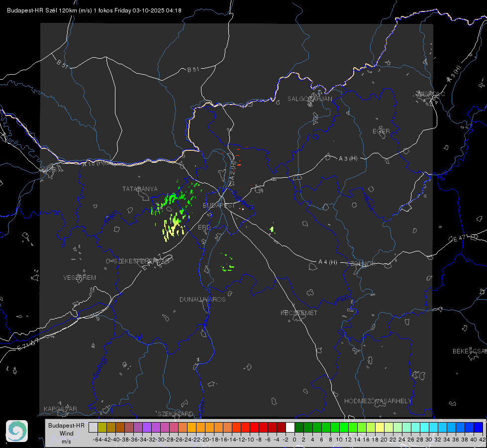Click the legend value '42'
487x448 pixels.
(x=483, y=440)
